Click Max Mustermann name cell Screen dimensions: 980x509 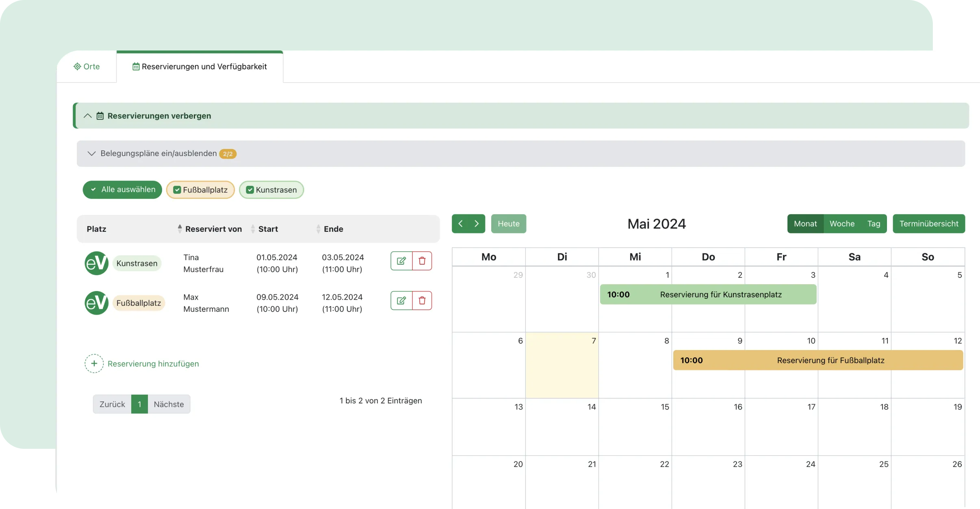pos(206,303)
